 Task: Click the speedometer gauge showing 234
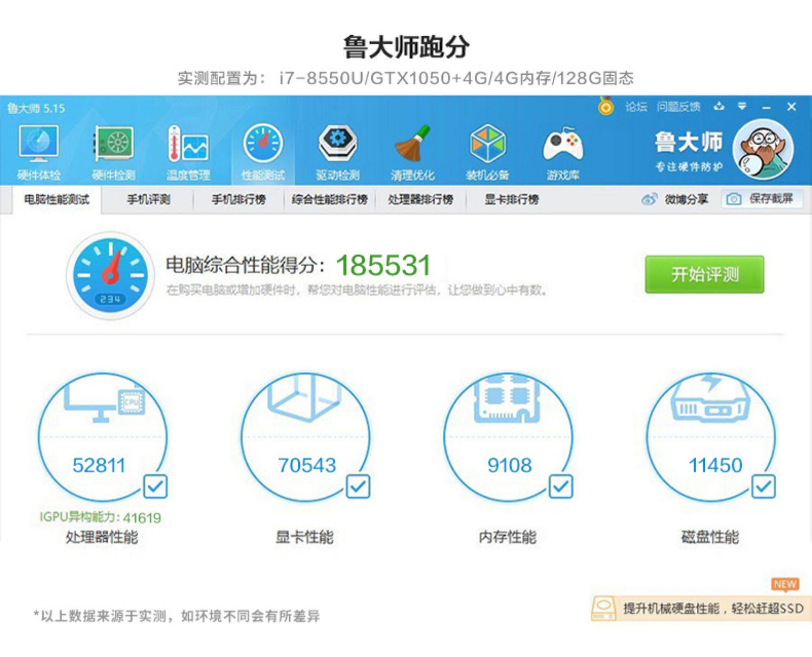[110, 275]
